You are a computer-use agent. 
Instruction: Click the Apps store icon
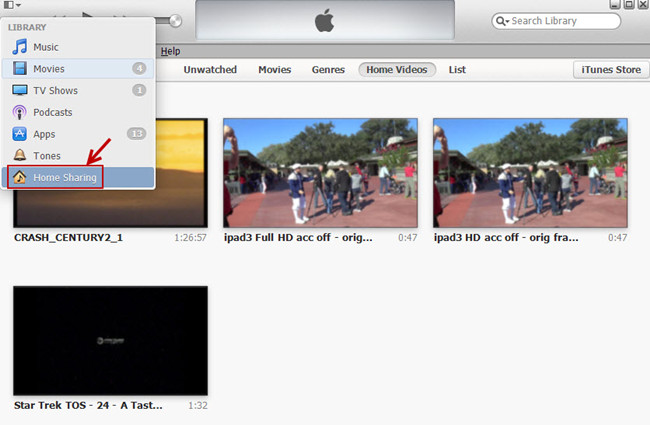[x=19, y=134]
